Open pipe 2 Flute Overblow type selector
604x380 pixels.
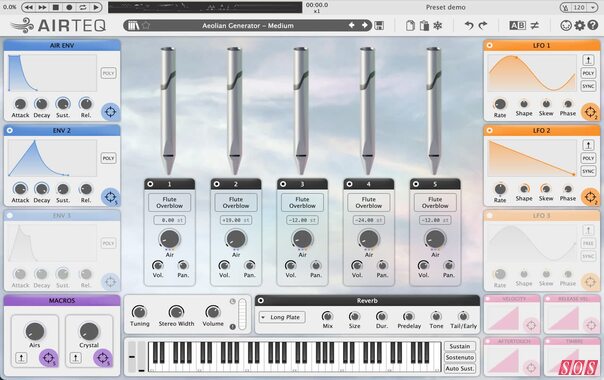pos(236,202)
